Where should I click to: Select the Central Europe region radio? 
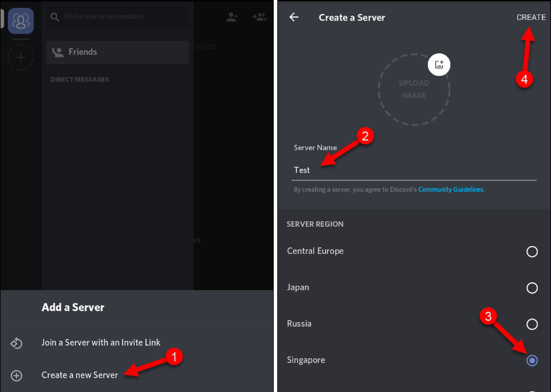[x=532, y=251]
